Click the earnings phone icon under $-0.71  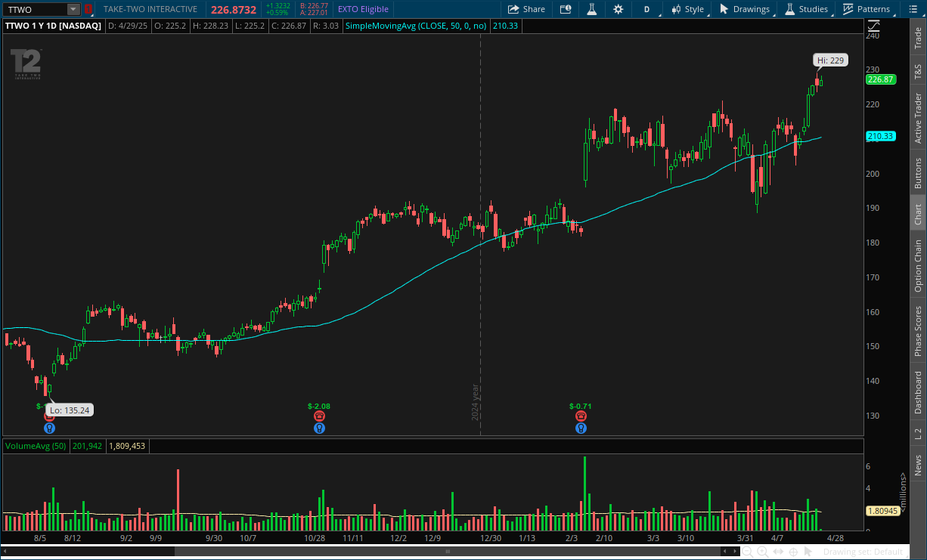coord(581,416)
